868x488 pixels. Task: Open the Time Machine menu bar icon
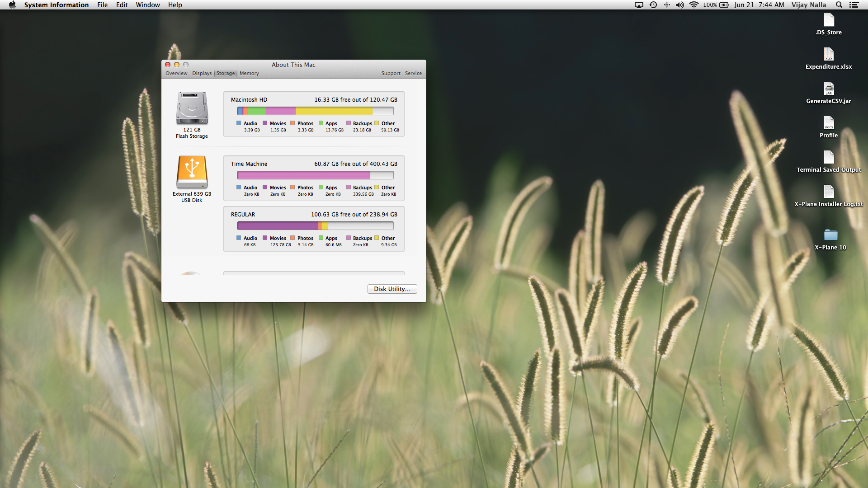click(653, 5)
